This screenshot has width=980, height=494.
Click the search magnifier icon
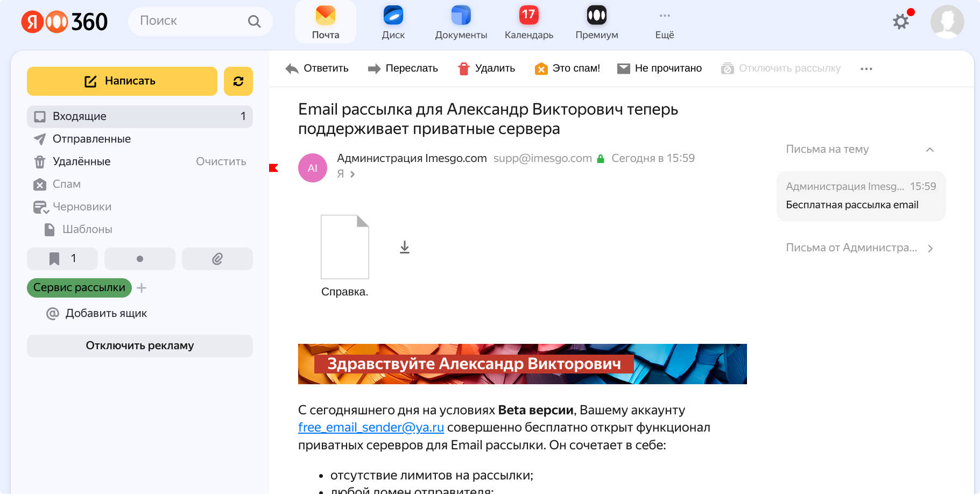click(254, 22)
